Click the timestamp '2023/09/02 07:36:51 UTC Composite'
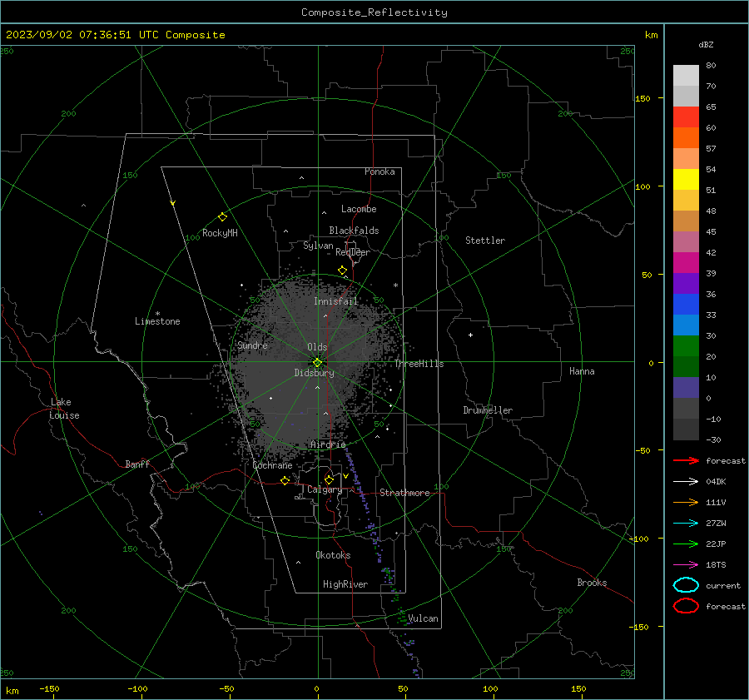 tap(115, 35)
